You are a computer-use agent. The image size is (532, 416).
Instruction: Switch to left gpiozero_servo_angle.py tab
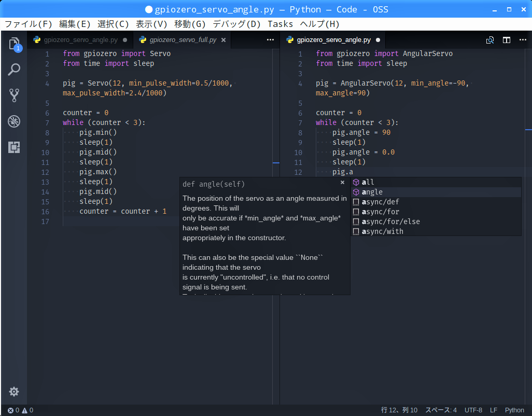[80, 40]
